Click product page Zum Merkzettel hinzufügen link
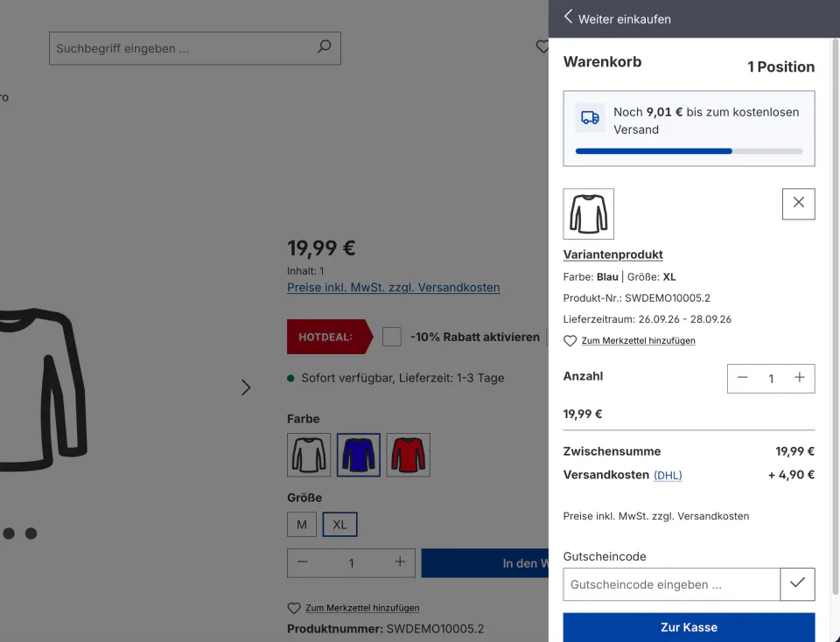840x642 pixels. click(362, 608)
